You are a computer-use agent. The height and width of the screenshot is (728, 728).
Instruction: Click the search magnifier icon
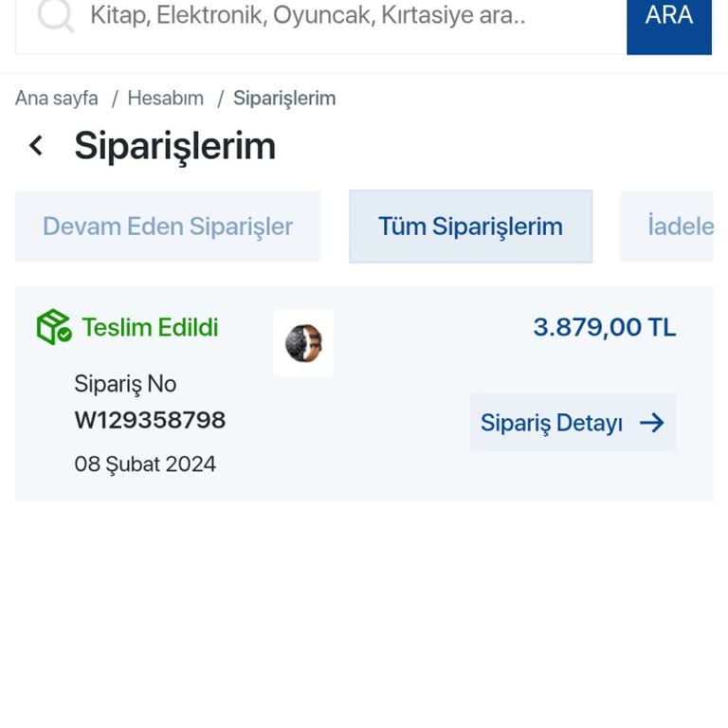pos(56,15)
